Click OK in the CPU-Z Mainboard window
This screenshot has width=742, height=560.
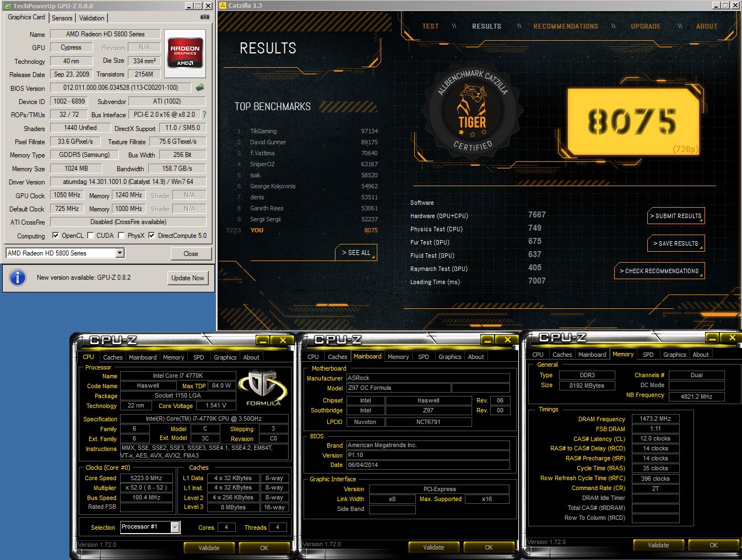(489, 547)
